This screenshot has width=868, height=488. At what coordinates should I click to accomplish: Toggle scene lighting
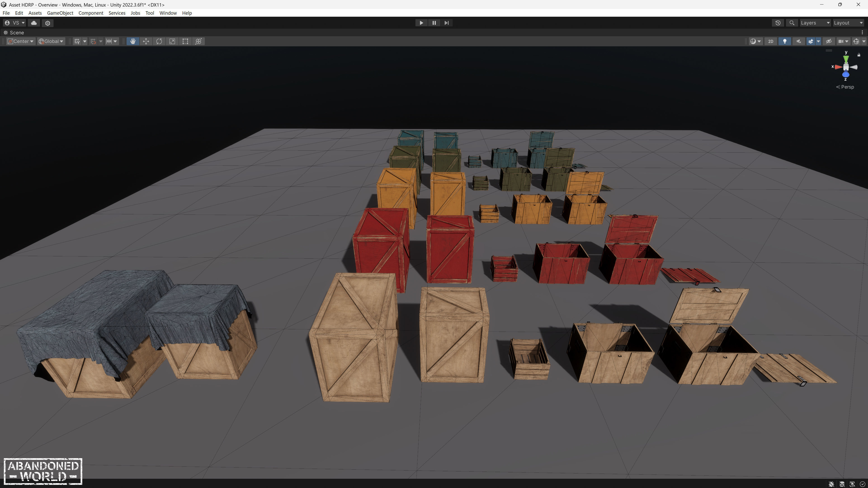[784, 41]
